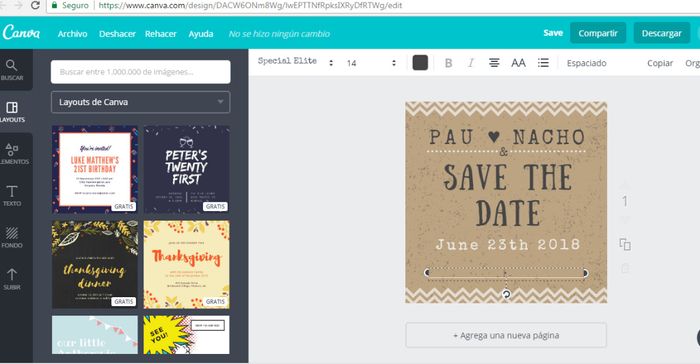
Task: Select the SAVE THE DATE heading text
Action: tap(507, 195)
